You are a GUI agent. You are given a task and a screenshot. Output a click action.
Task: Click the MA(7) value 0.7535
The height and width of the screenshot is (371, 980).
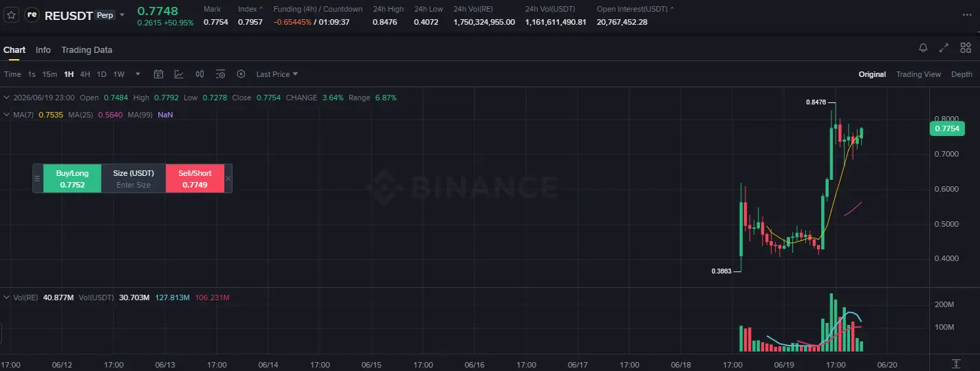click(x=51, y=115)
